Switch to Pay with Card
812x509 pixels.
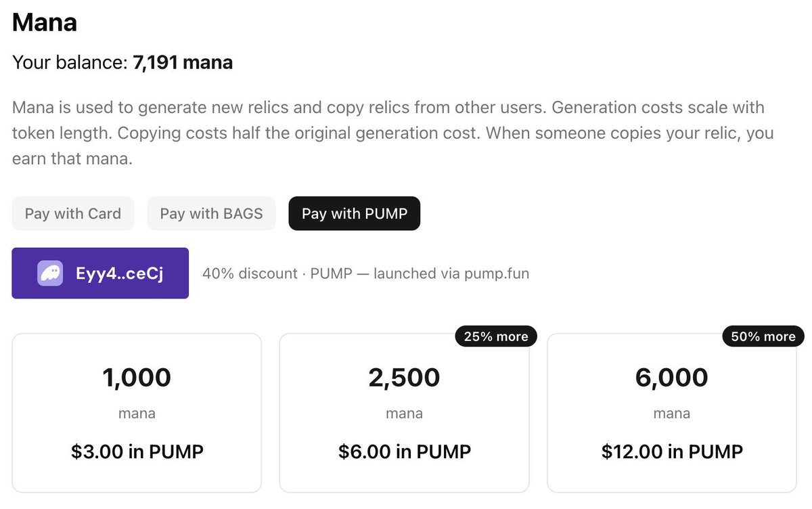pyautogui.click(x=73, y=214)
